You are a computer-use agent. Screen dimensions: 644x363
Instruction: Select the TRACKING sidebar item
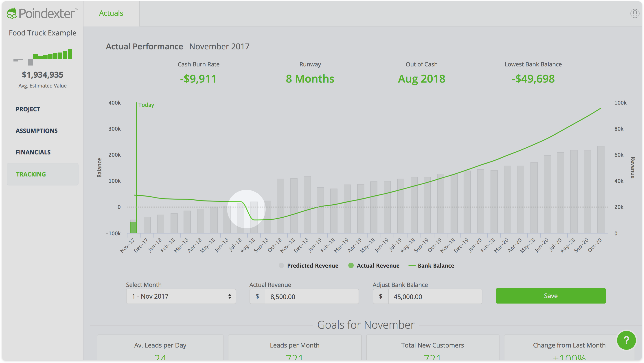tap(31, 174)
